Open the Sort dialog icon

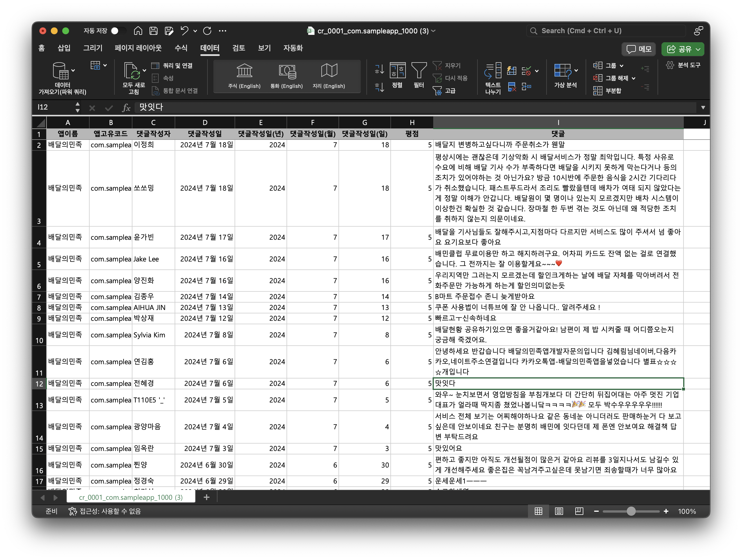coord(397,71)
